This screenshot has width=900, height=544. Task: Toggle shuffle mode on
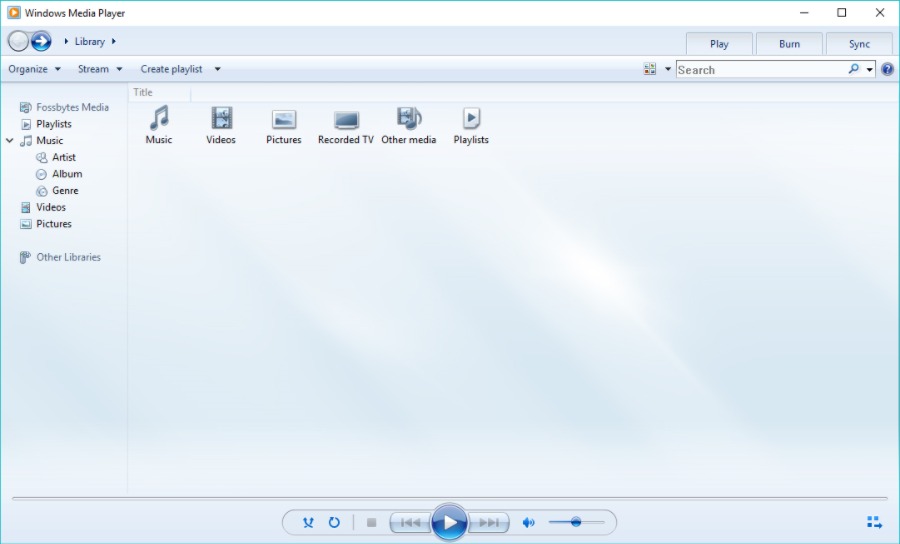(308, 522)
